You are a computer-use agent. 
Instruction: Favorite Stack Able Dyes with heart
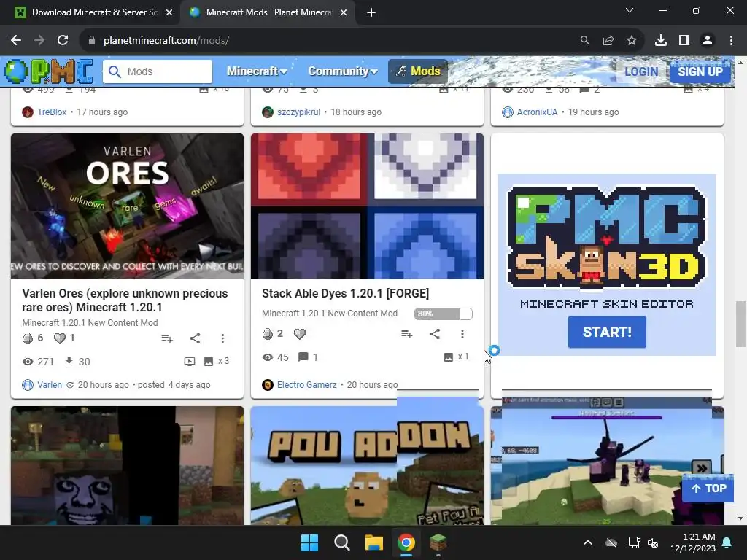(300, 334)
